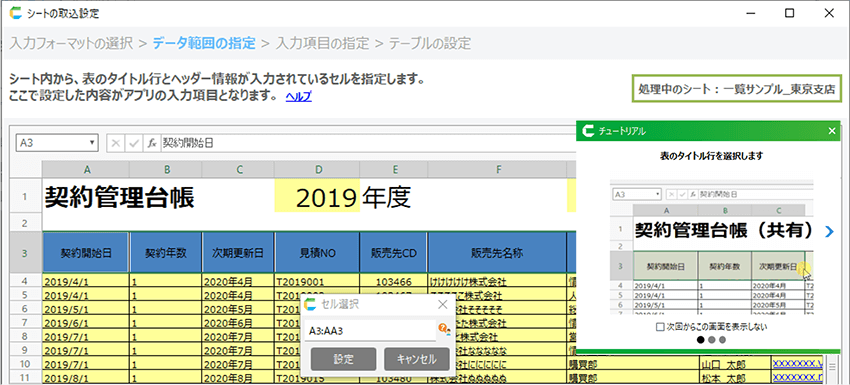Screen dimensions: 850x385
Task: Select column header D
Action: tap(317, 170)
